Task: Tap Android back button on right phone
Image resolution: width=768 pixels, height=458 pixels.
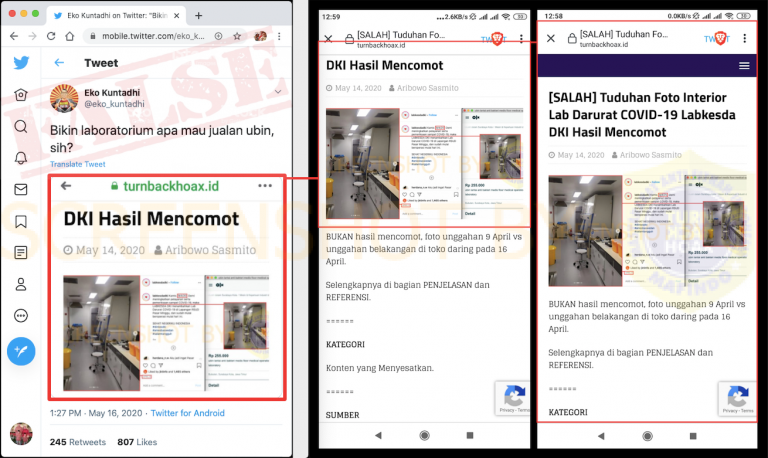Action: [601, 435]
